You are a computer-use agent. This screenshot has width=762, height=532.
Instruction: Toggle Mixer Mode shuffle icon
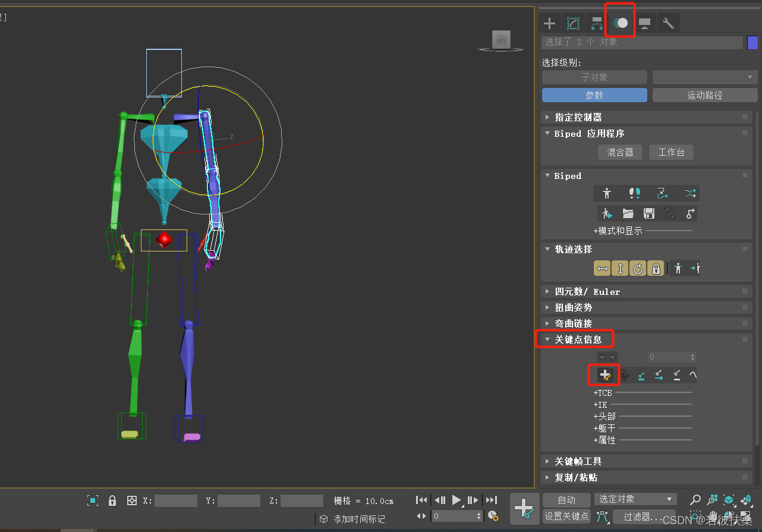[689, 193]
